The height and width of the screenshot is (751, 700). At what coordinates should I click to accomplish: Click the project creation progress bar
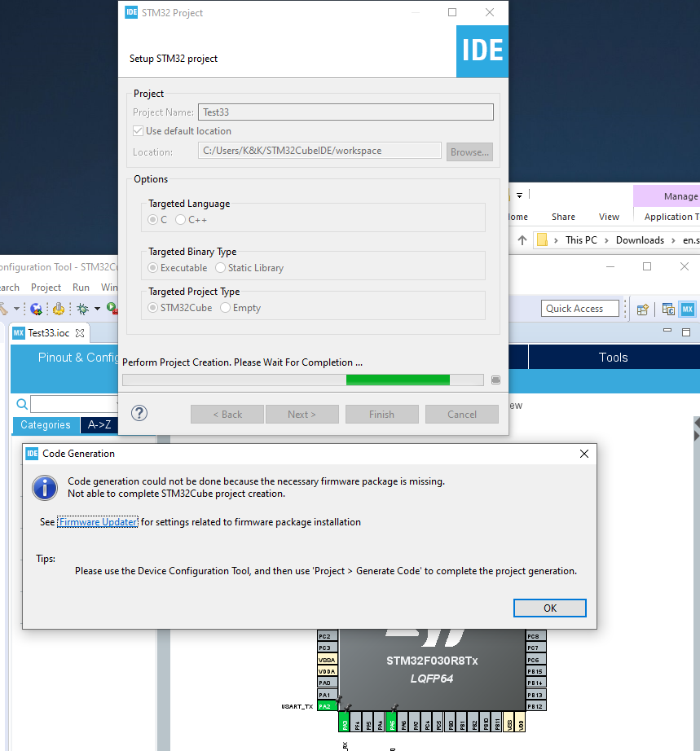pyautogui.click(x=303, y=380)
